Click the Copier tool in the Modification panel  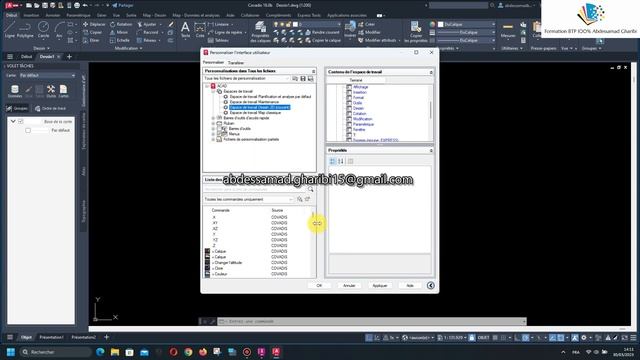tap(93, 32)
